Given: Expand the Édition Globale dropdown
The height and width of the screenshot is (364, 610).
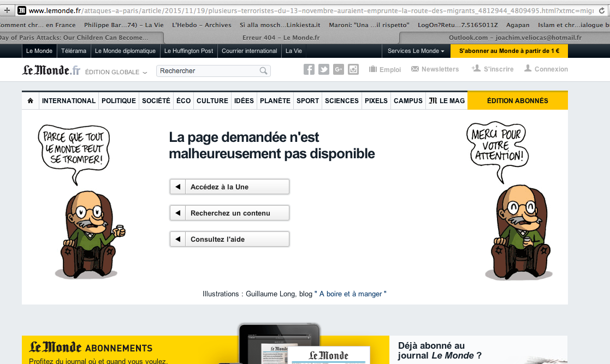Looking at the screenshot, I should 116,72.
